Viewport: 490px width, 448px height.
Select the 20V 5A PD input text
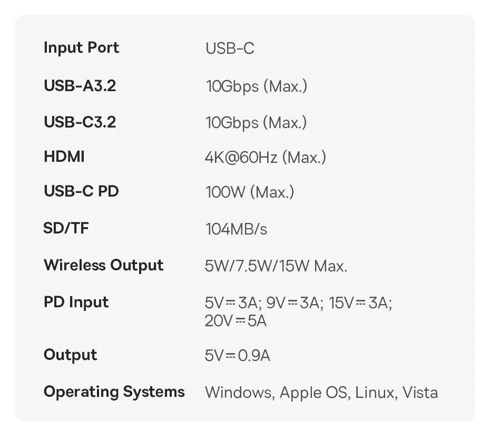[x=236, y=320]
